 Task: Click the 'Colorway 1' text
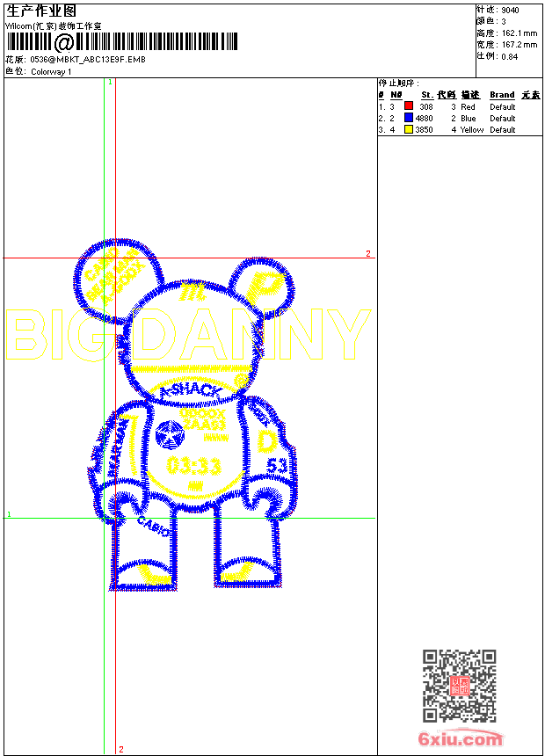tap(51, 72)
